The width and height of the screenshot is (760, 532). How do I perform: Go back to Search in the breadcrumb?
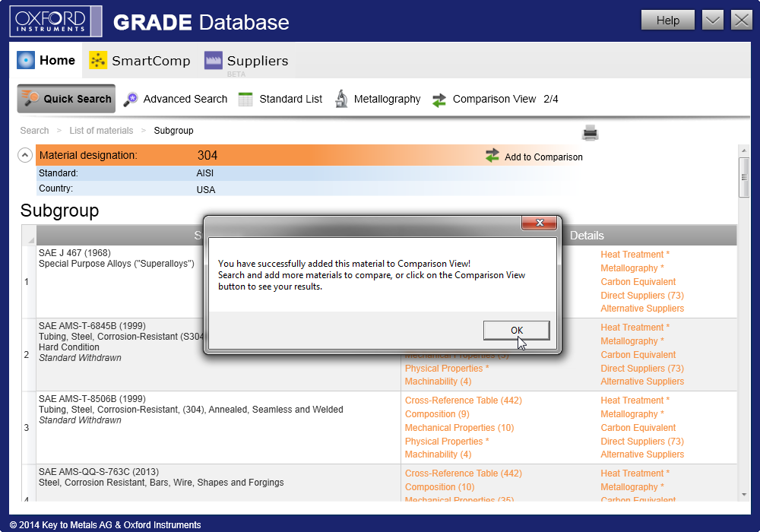(34, 130)
